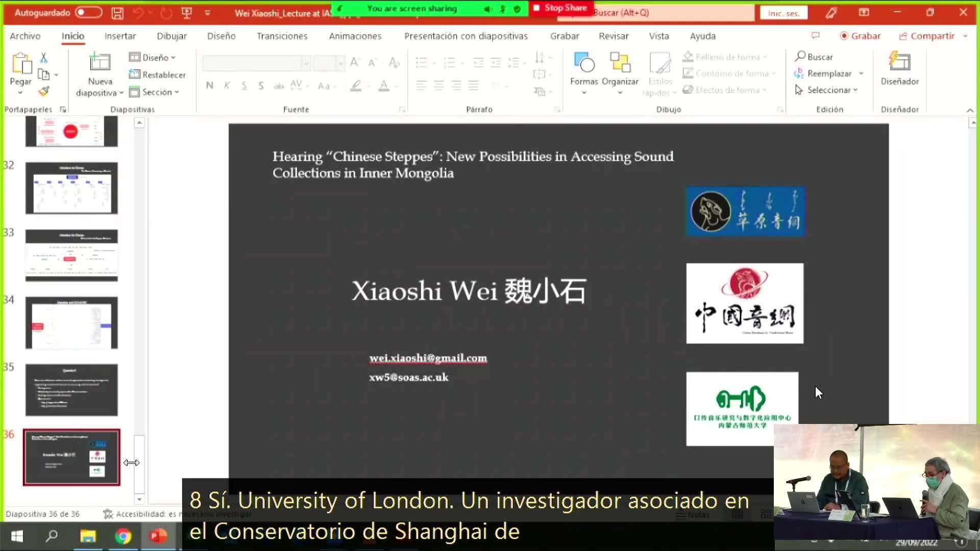This screenshot has width=980, height=551.
Task: Click the Grabar button at top right
Action: (x=860, y=36)
